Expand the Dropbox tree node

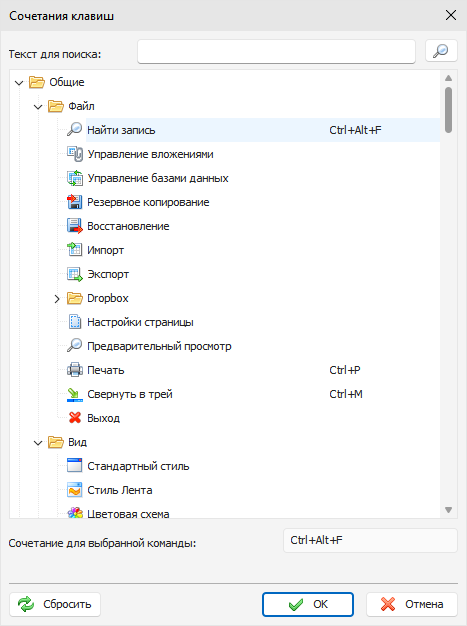pyautogui.click(x=57, y=299)
